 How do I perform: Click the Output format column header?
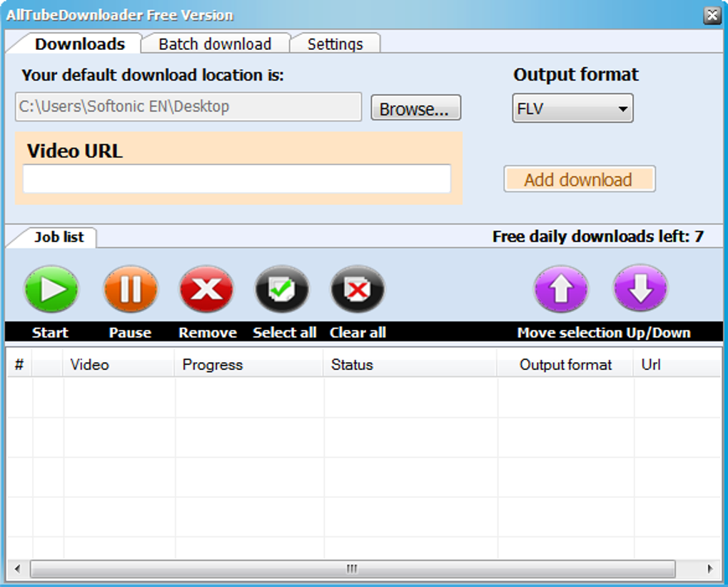tap(565, 364)
